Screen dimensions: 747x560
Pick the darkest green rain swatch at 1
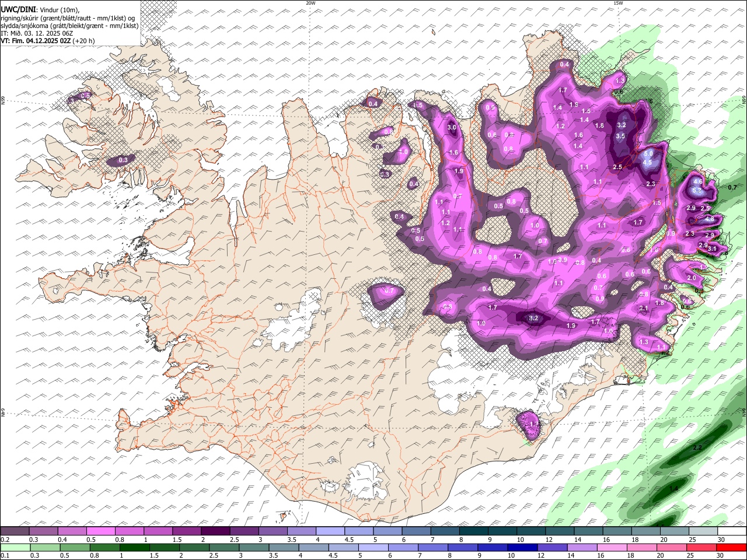coord(135,548)
